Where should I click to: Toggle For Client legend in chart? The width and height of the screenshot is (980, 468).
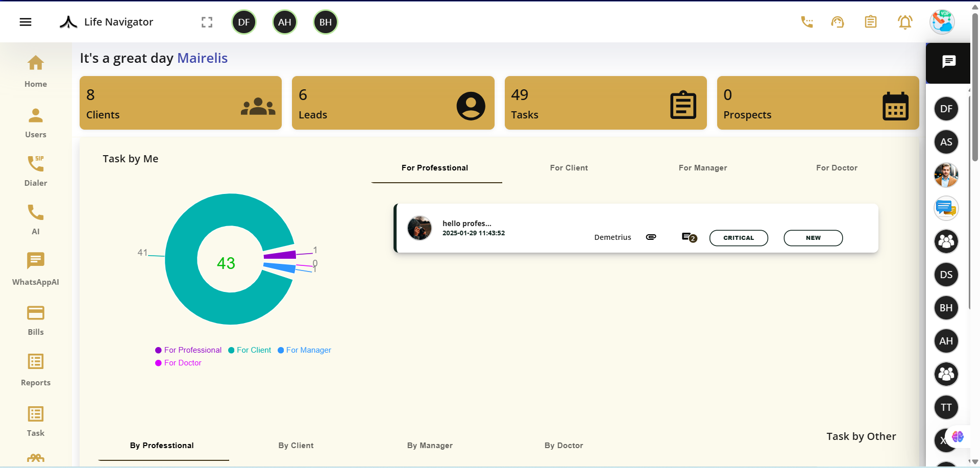tap(250, 350)
